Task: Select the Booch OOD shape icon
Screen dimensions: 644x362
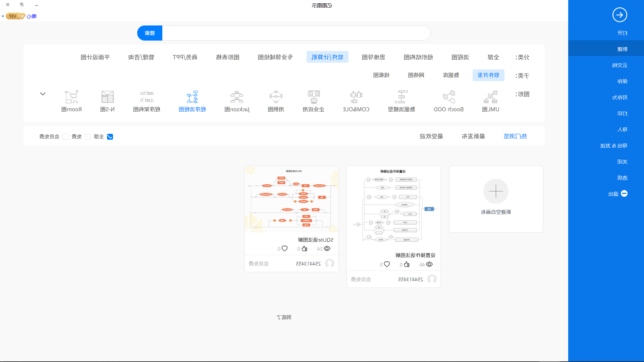Action: coord(449,97)
